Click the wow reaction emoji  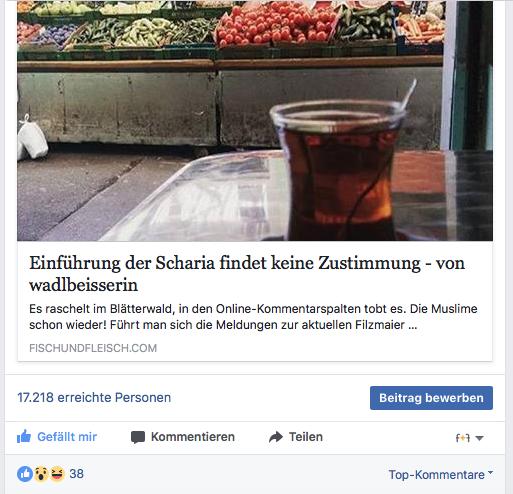pyautogui.click(x=41, y=474)
